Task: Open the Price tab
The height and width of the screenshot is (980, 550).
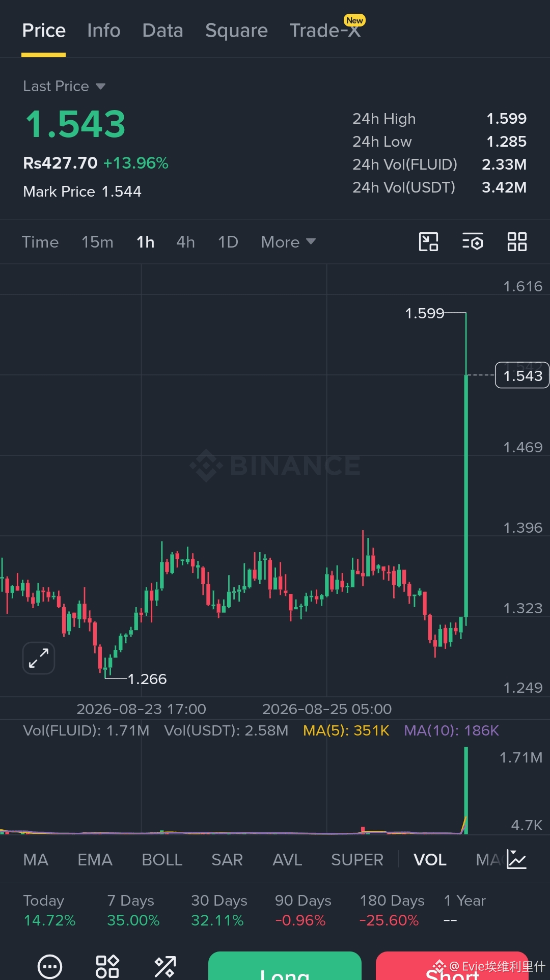Action: click(x=44, y=31)
